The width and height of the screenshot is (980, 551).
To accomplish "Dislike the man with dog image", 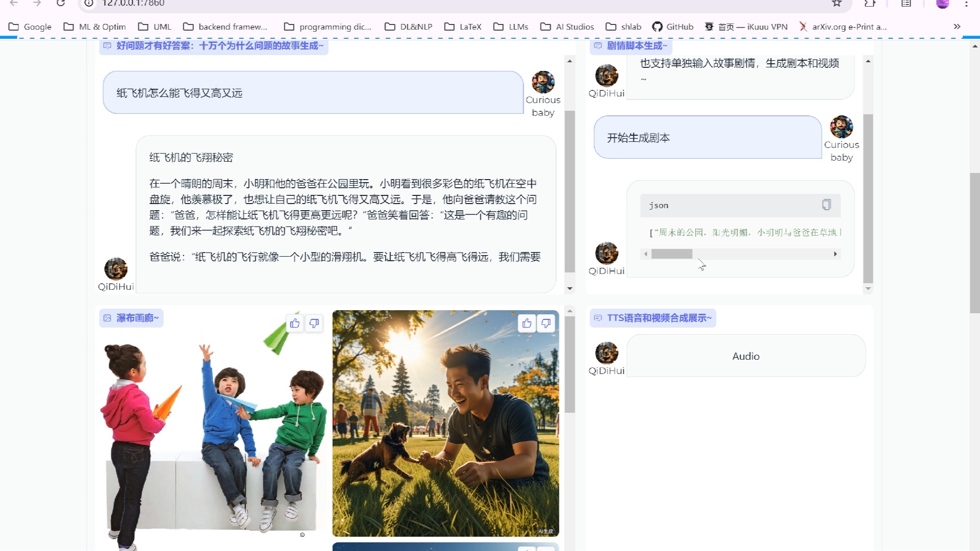I will pos(546,323).
